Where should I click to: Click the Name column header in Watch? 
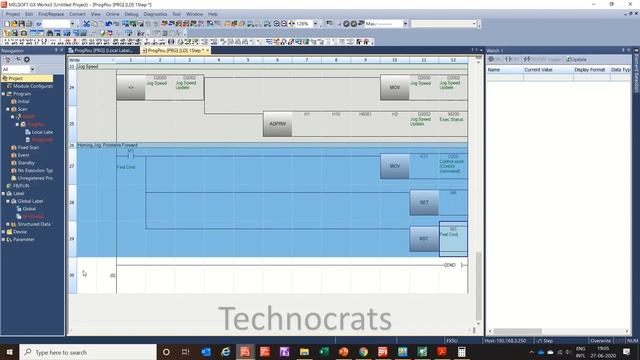[505, 70]
